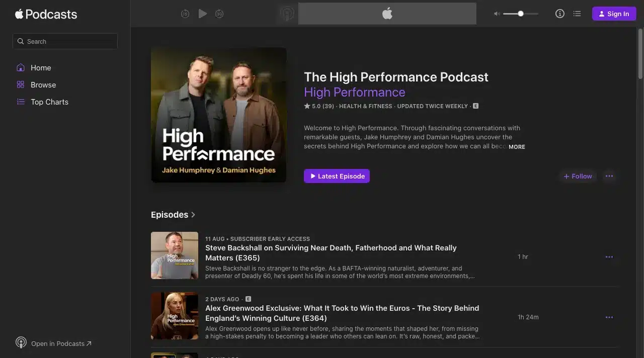Open the Alex Greenwood episode thumbnail
The height and width of the screenshot is (358, 644).
coord(175,316)
